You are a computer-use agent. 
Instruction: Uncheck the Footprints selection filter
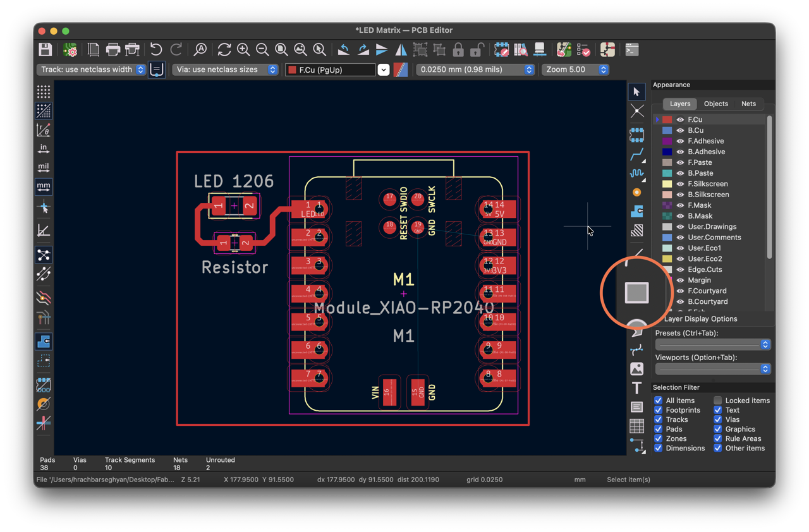point(659,410)
